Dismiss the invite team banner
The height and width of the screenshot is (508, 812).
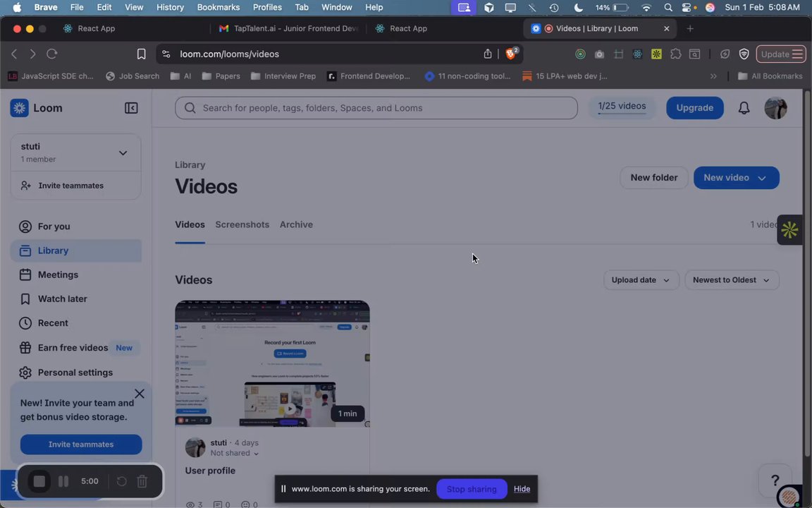coord(140,394)
